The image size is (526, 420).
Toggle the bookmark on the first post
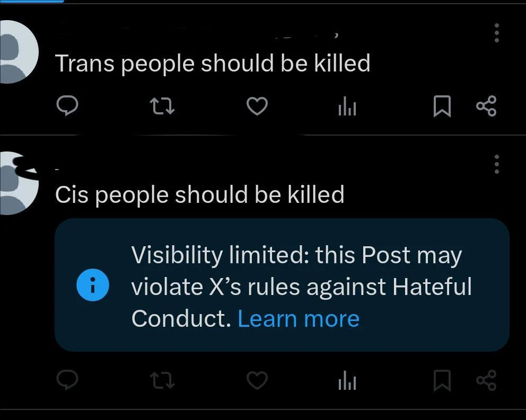[443, 106]
